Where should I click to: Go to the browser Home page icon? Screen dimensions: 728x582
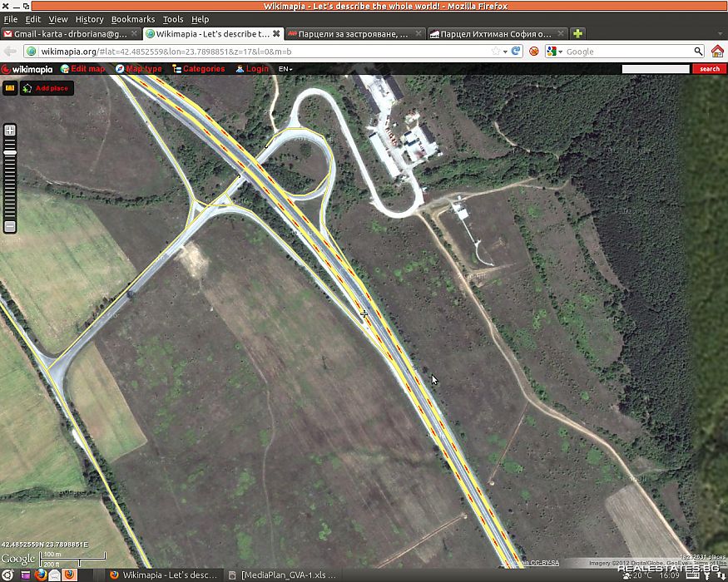[x=717, y=51]
